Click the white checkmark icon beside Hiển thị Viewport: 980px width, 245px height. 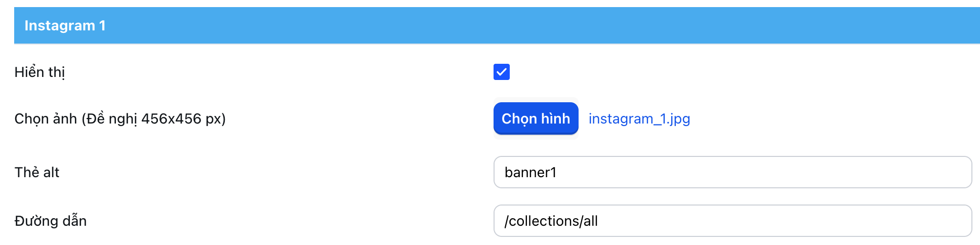point(502,72)
